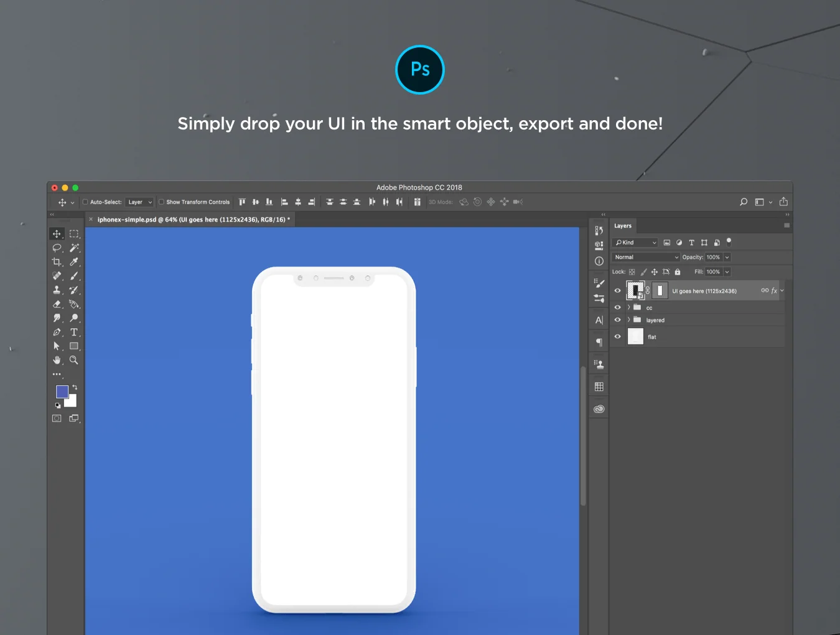Filter layers by type (T) icon
840x635 pixels.
point(691,243)
